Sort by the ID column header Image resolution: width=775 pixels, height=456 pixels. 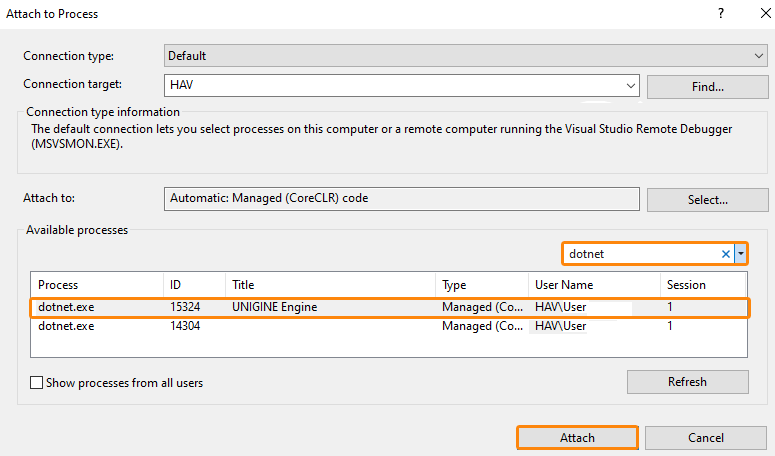coord(194,285)
